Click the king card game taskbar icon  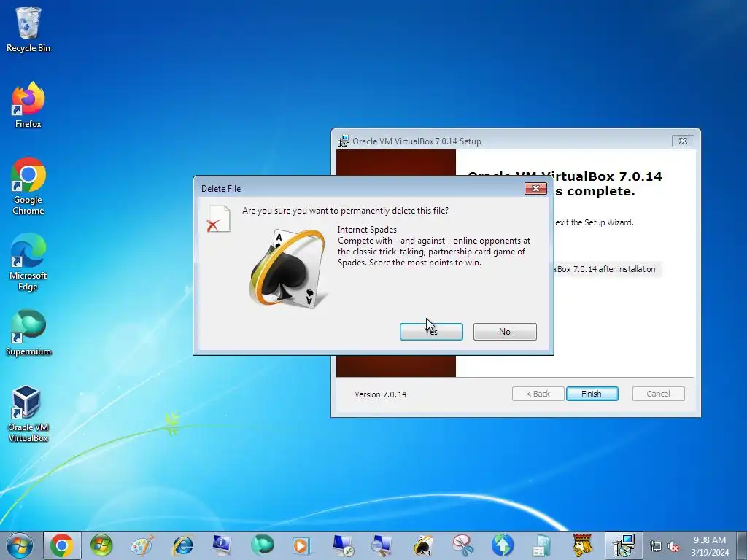582,545
